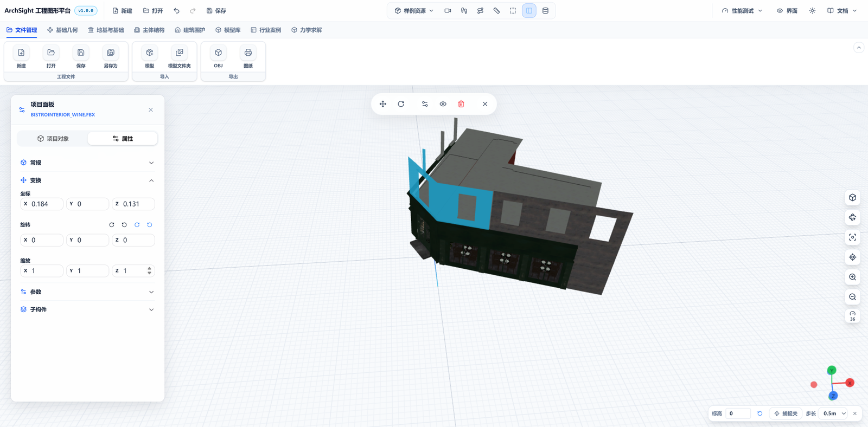Select the 项目对象 panel tab
868x427 pixels.
pyautogui.click(x=53, y=139)
